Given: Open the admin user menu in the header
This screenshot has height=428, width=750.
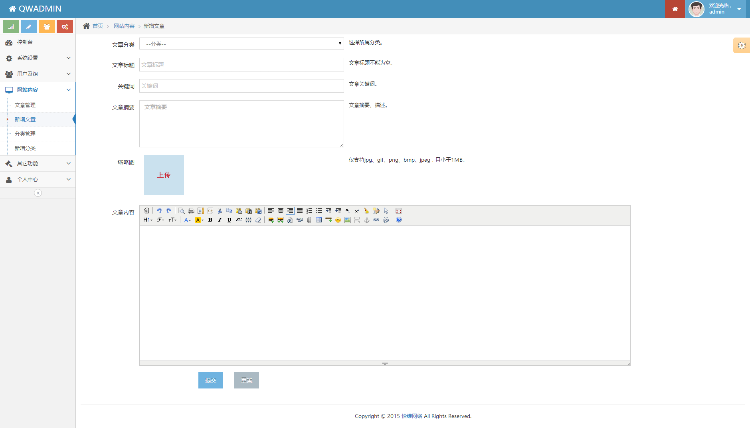Looking at the screenshot, I should [x=717, y=9].
